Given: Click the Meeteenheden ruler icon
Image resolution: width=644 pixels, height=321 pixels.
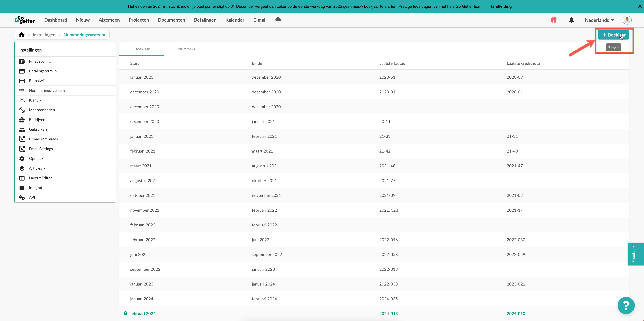Looking at the screenshot, I should click(22, 110).
